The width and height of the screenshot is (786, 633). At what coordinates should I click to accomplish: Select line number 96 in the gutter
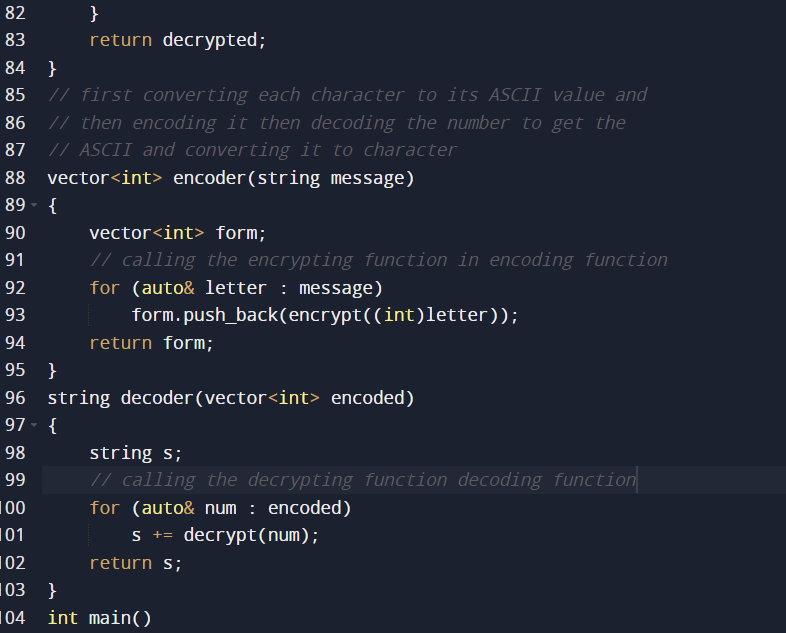[15, 398]
